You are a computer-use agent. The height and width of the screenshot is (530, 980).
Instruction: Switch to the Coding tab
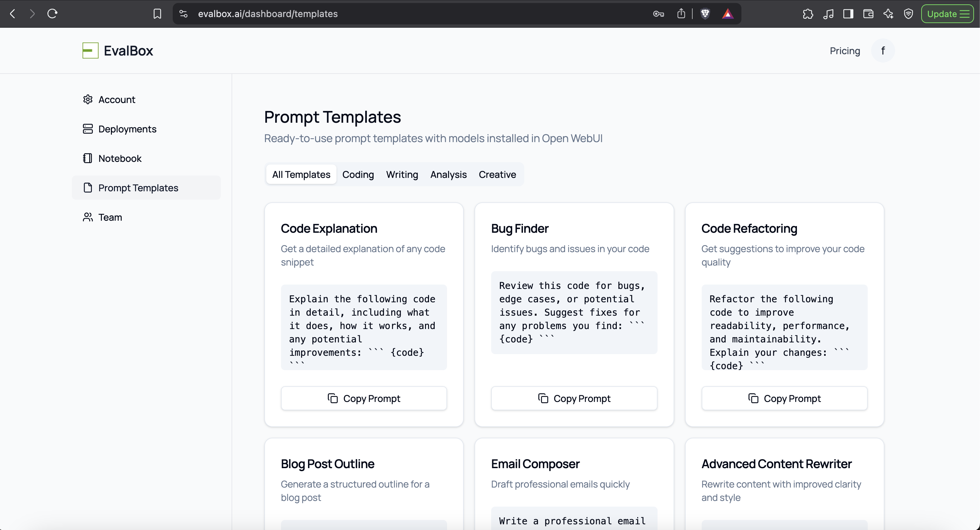coord(358,175)
